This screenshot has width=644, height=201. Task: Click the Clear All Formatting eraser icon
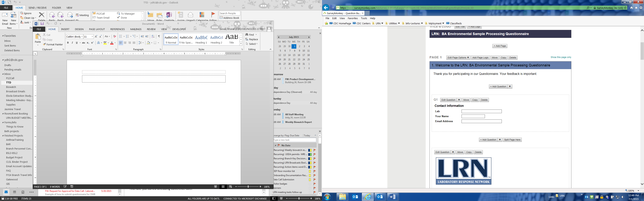point(114,36)
